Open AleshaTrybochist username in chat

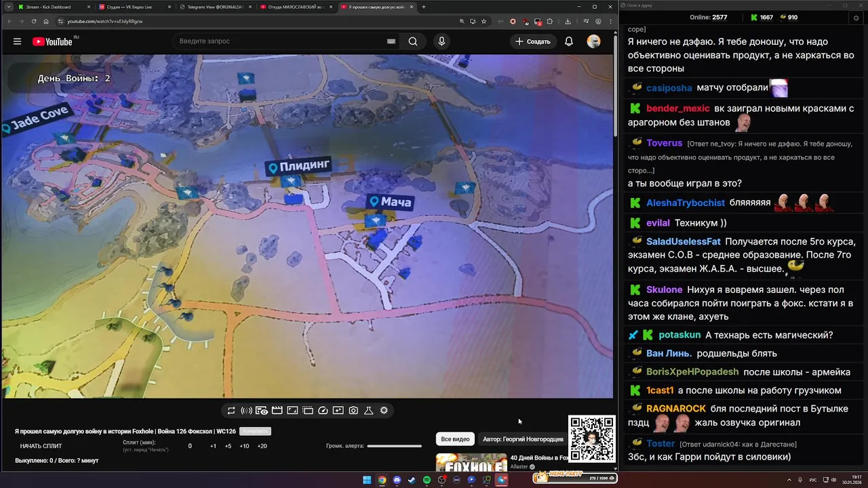(686, 203)
